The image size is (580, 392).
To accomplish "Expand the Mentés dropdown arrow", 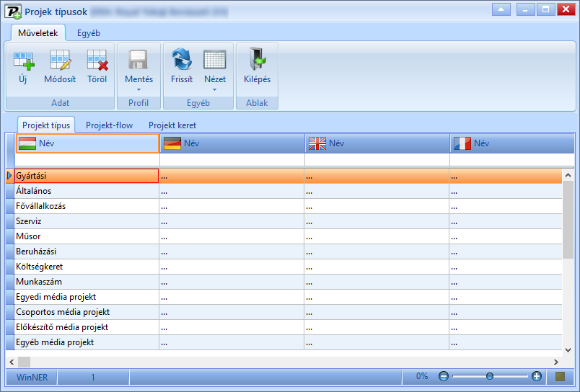I will click(139, 90).
